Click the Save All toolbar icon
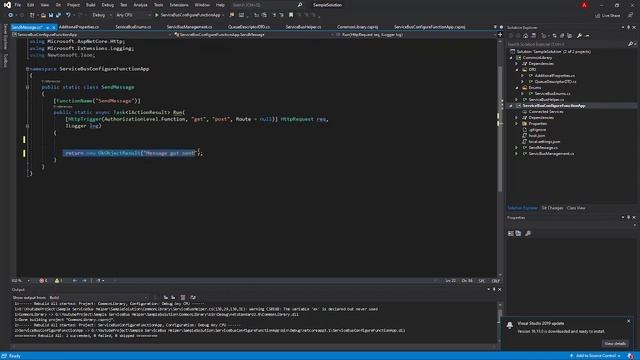The height and width of the screenshot is (360, 640). pos(58,15)
